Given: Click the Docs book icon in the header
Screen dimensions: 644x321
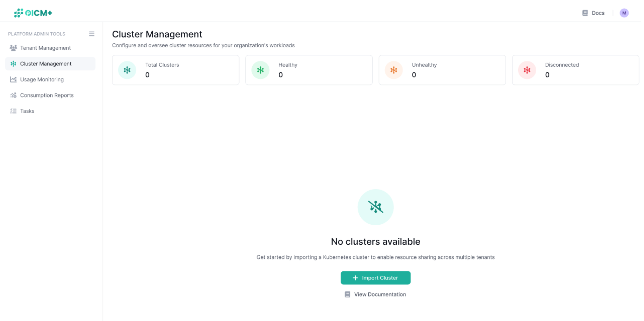Looking at the screenshot, I should click(x=585, y=13).
